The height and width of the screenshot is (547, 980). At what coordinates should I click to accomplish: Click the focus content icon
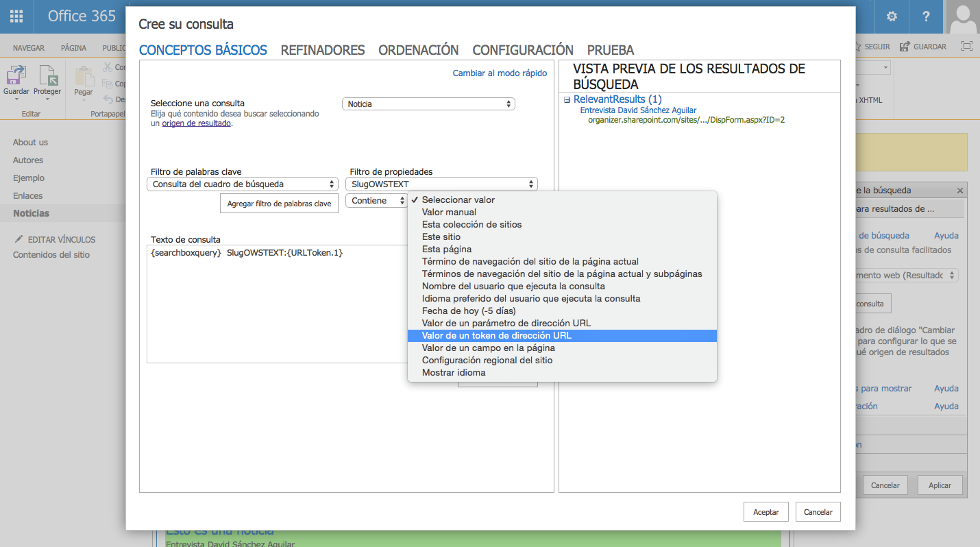coord(966,47)
